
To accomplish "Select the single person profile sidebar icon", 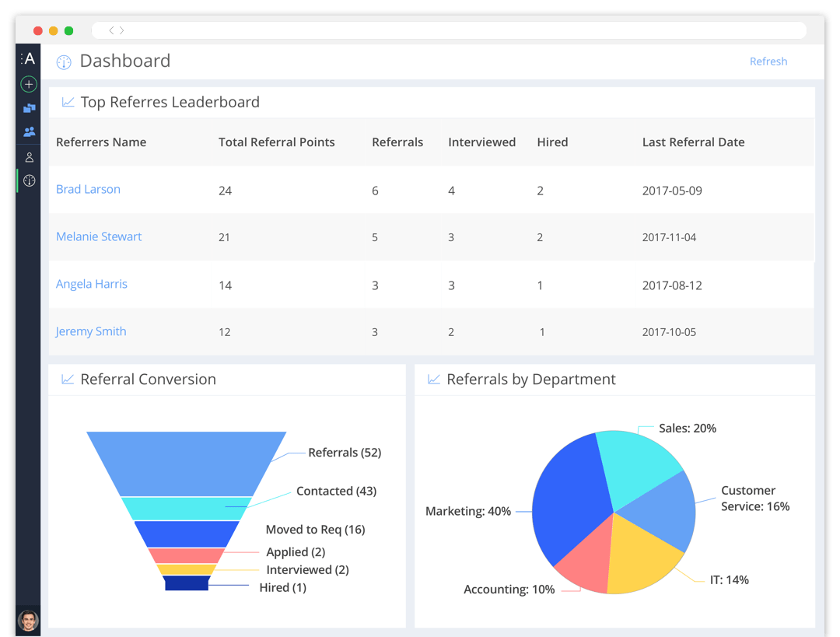I will click(x=29, y=157).
